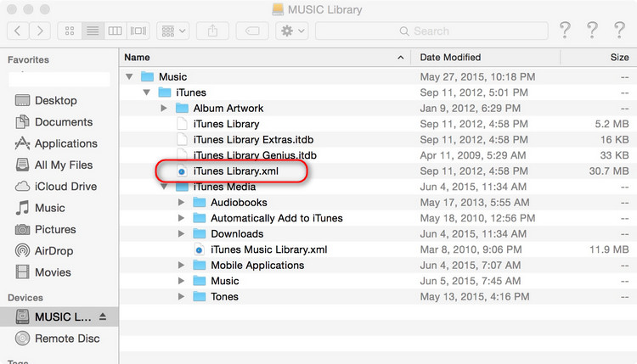Expand Automatically Add to iTunes folder

tap(181, 218)
